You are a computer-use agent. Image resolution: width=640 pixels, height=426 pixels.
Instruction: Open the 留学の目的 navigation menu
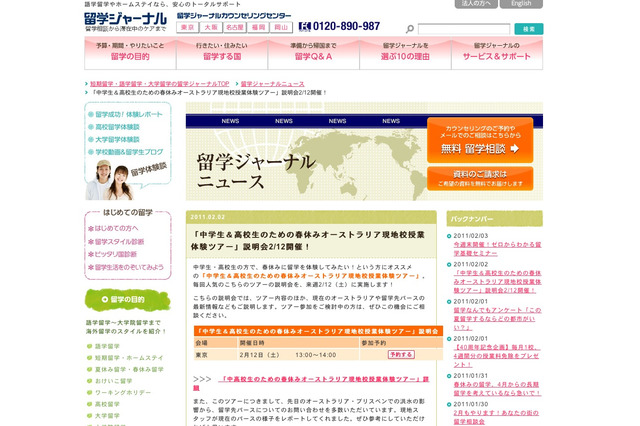[130, 53]
